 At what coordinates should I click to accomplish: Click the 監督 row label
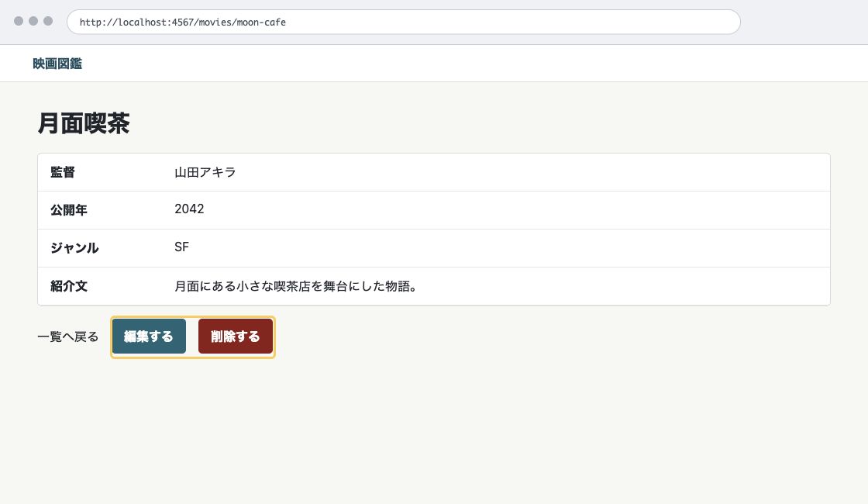63,172
